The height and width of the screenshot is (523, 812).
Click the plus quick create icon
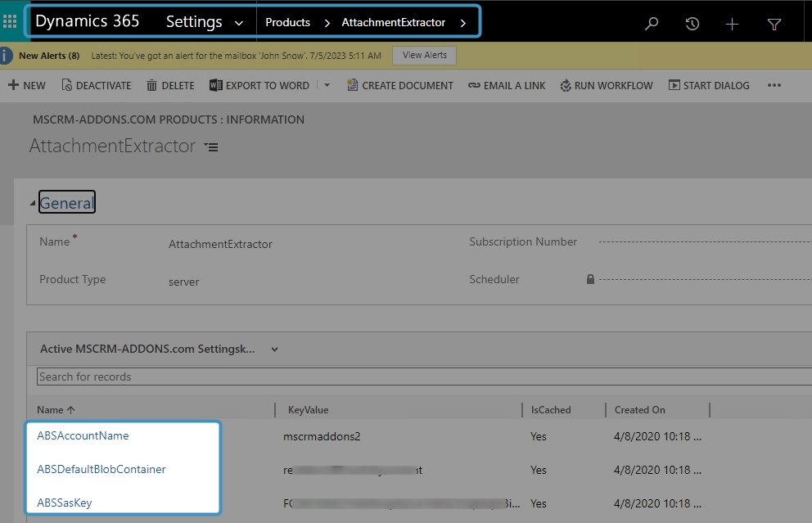(732, 24)
